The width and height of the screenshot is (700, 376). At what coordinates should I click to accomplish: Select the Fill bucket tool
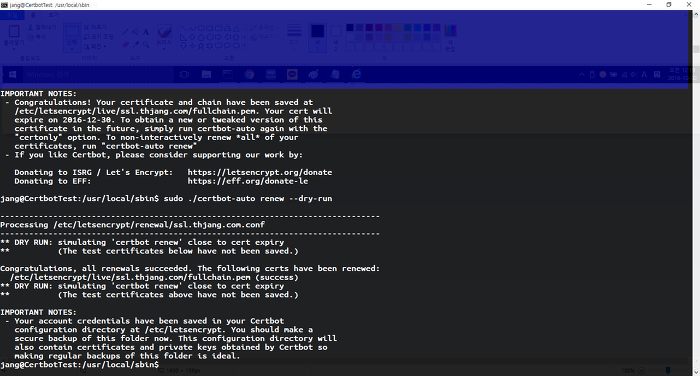click(136, 32)
